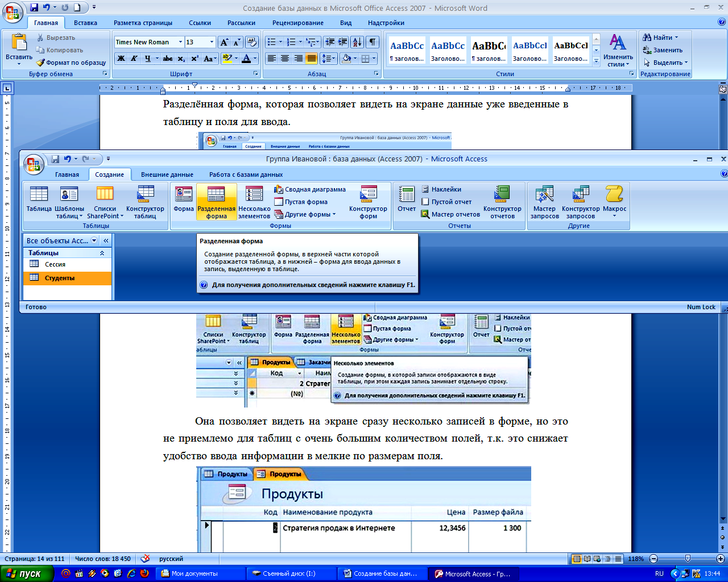Expand the Word styles gallery
Viewport: 728px width, 582px height.
[597, 60]
